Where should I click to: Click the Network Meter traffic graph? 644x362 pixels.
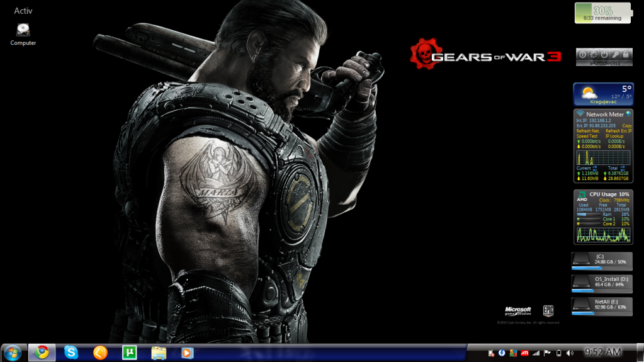point(603,158)
